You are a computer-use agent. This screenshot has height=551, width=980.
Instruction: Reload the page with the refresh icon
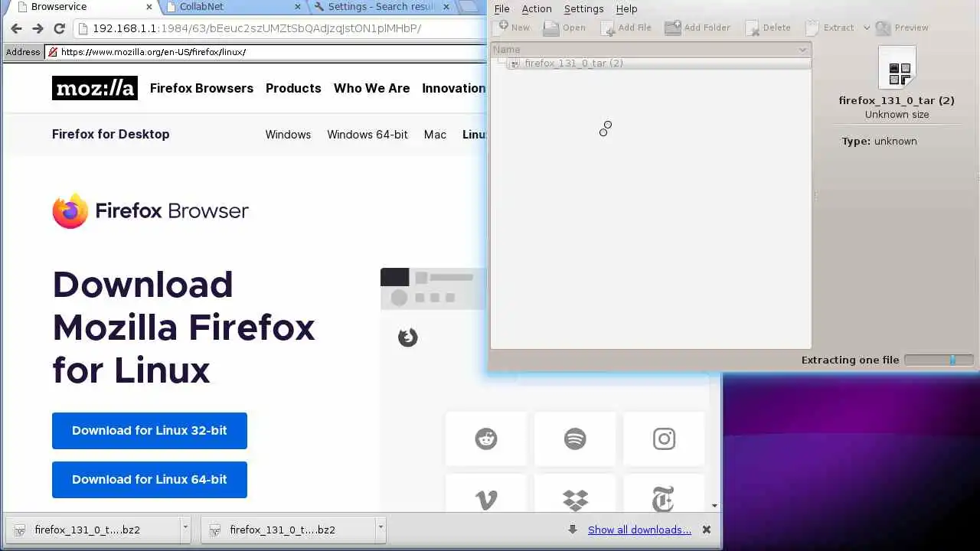tap(59, 28)
